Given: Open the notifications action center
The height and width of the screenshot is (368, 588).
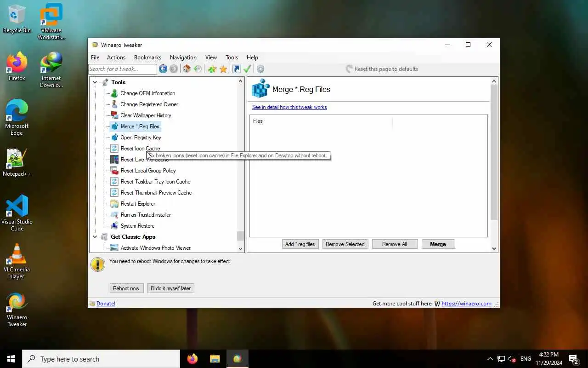Looking at the screenshot, I should click(x=573, y=359).
